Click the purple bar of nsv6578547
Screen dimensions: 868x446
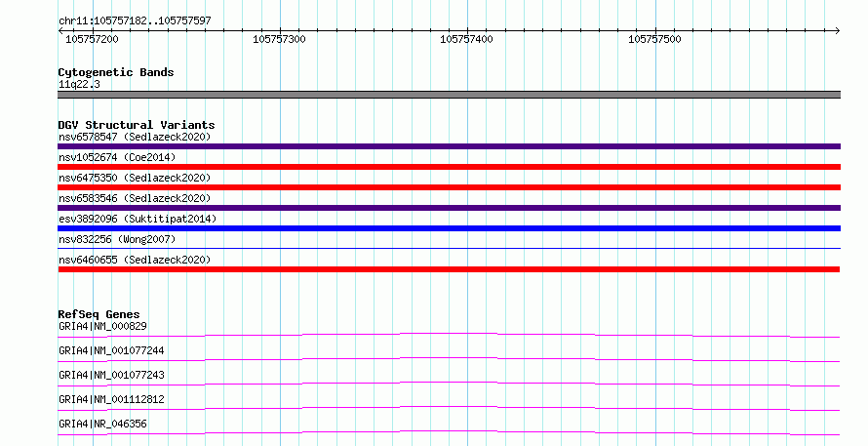[449, 146]
